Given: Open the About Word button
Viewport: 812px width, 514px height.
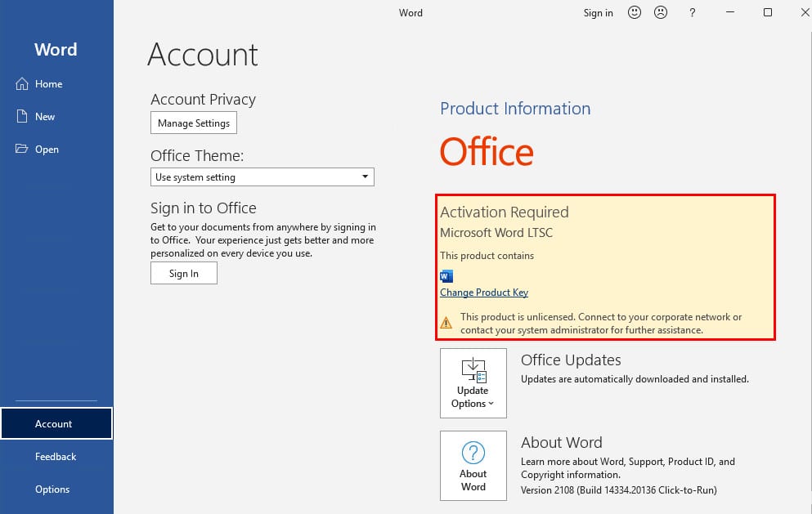Looking at the screenshot, I should (x=473, y=466).
